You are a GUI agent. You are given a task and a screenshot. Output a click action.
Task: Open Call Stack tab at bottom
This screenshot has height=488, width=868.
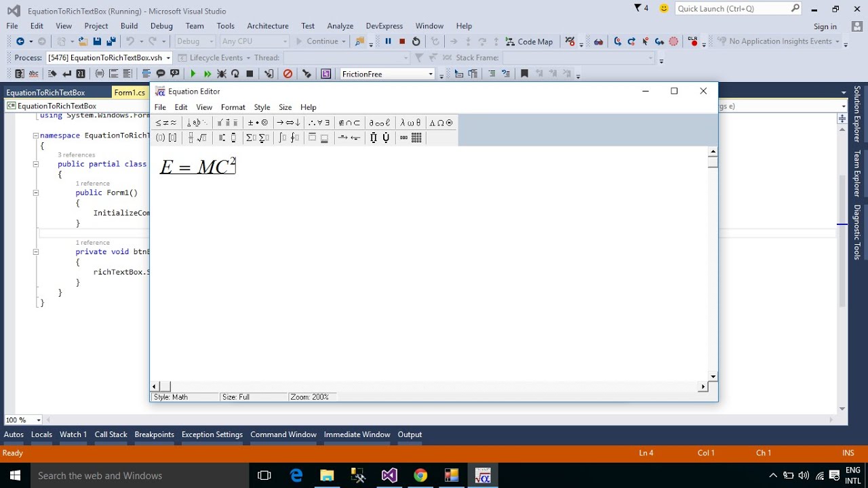pos(111,434)
